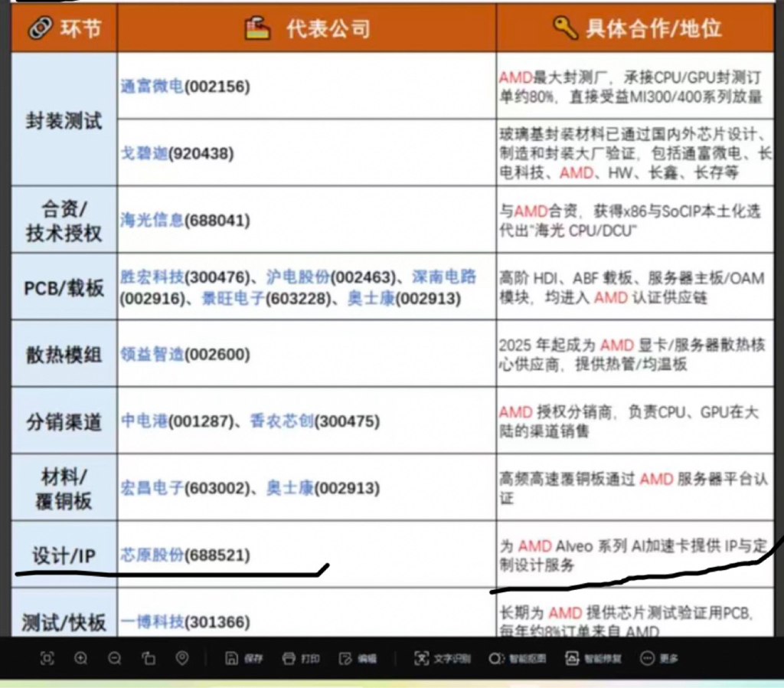This screenshot has width=784, height=688.
Task: Click the 深南电路 company name
Action: (x=444, y=277)
